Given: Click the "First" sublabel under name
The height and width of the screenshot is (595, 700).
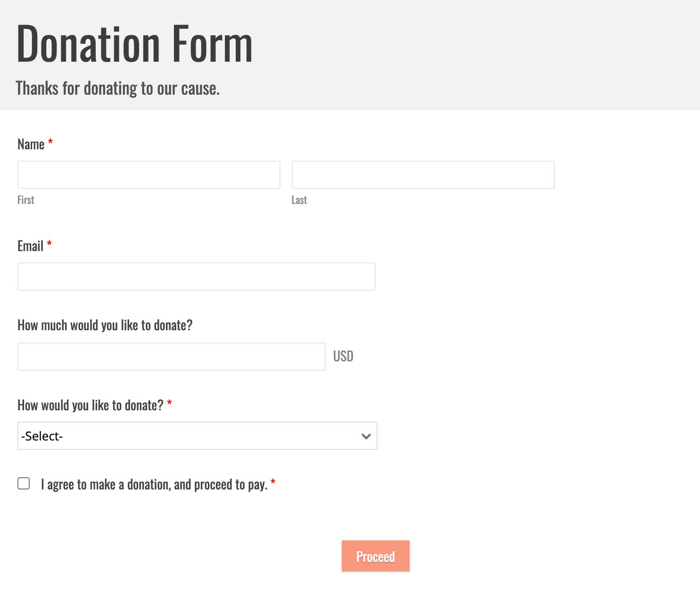Looking at the screenshot, I should click(26, 200).
